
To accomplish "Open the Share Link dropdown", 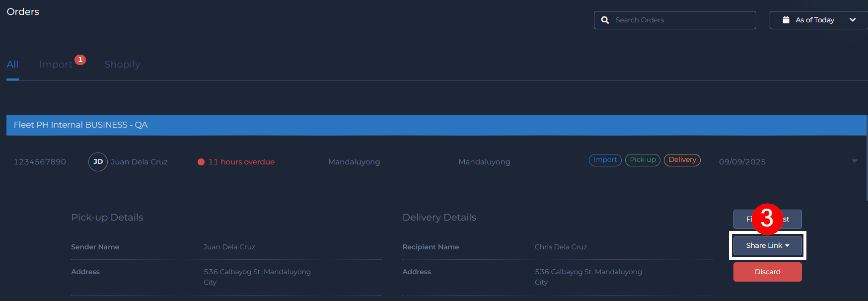I will tap(767, 245).
